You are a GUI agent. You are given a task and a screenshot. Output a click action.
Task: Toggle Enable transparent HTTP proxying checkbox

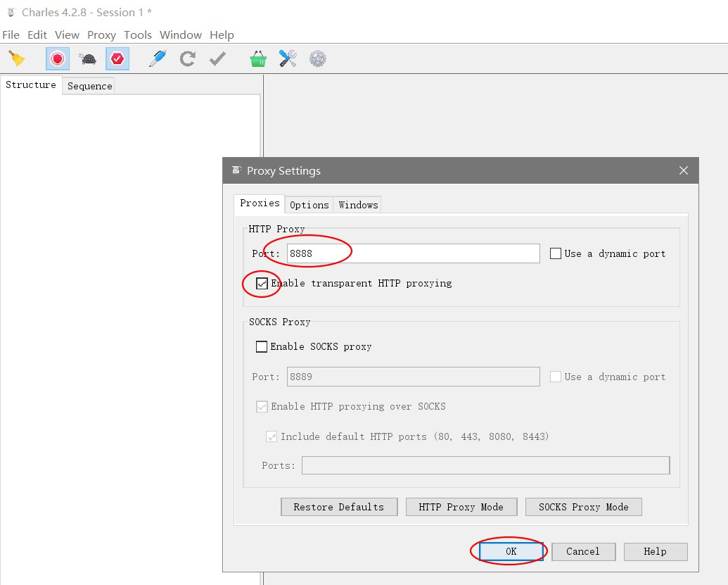pos(262,284)
